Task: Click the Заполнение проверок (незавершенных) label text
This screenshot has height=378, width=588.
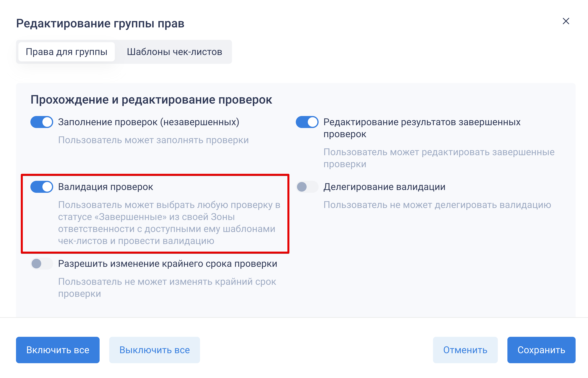Action: tap(148, 122)
